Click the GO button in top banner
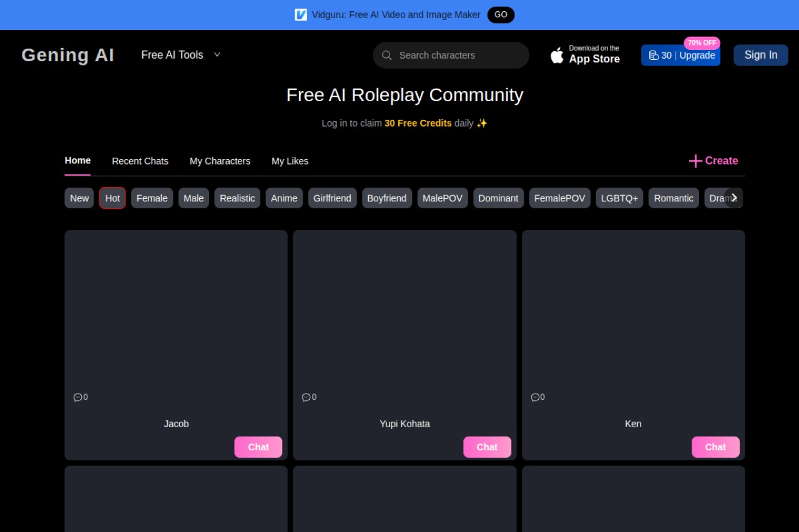The height and width of the screenshot is (532, 799). (501, 14)
